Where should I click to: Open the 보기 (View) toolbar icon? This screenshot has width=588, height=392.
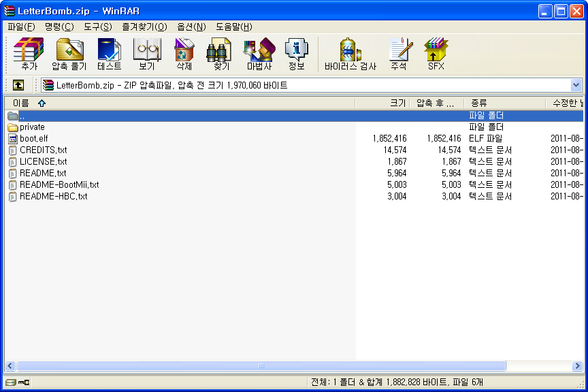coord(146,54)
